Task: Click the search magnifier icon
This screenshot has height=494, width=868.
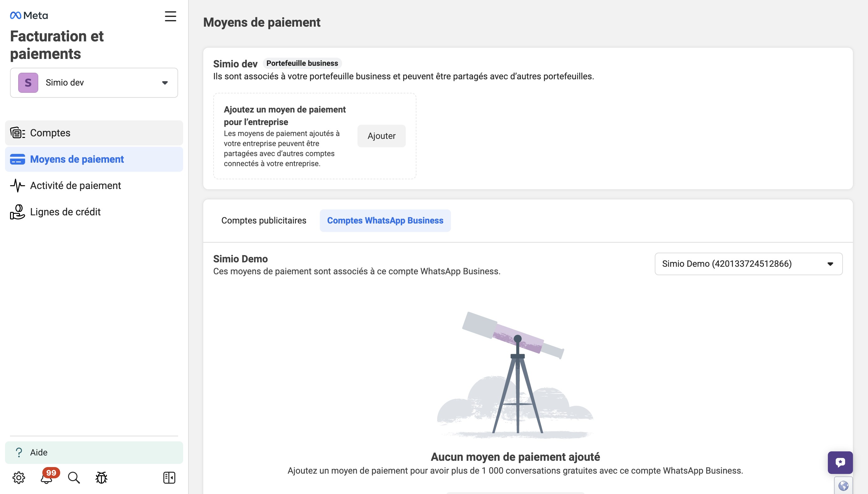Action: tap(74, 478)
